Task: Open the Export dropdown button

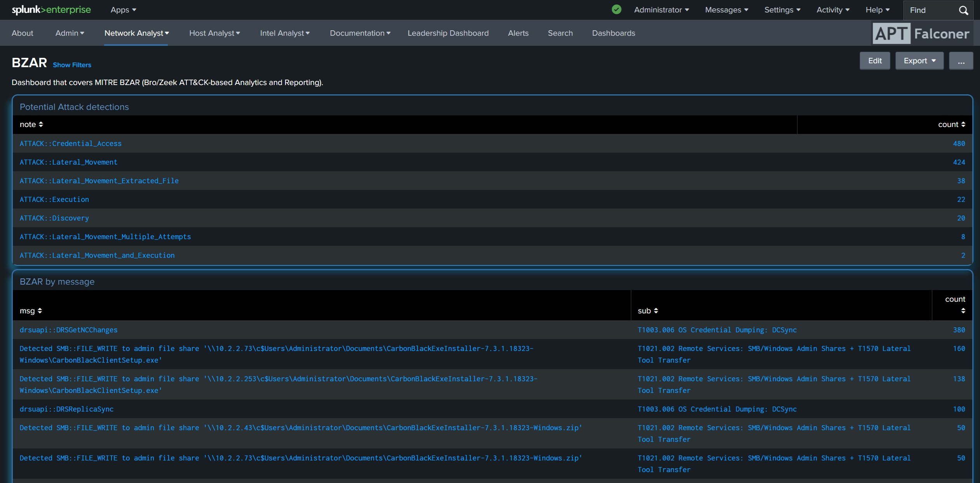Action: tap(919, 61)
